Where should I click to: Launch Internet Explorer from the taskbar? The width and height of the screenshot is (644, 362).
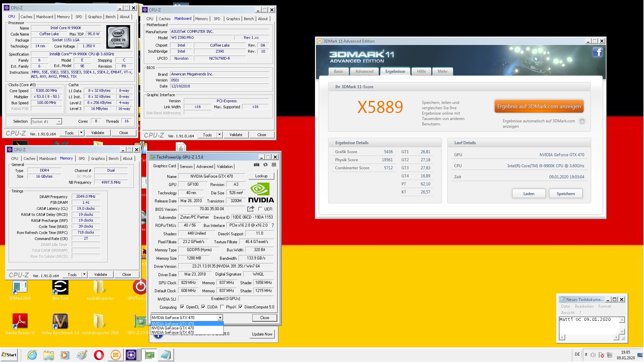(32, 355)
